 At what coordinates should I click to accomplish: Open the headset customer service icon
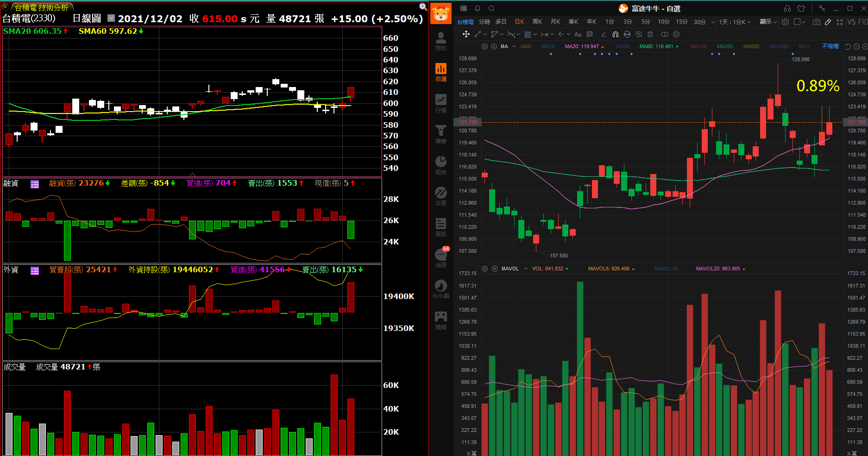[787, 8]
